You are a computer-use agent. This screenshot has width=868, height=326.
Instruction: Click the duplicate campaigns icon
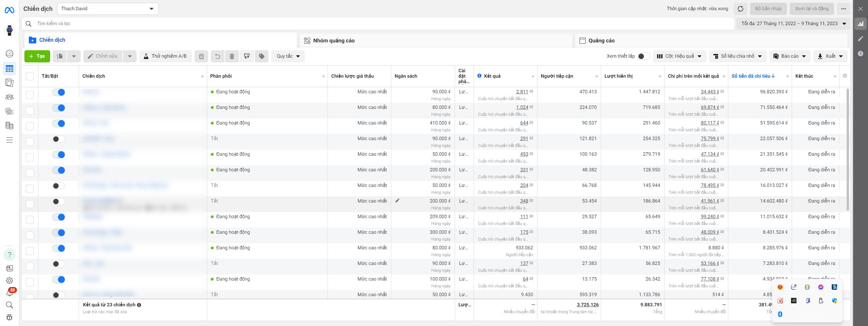point(60,56)
